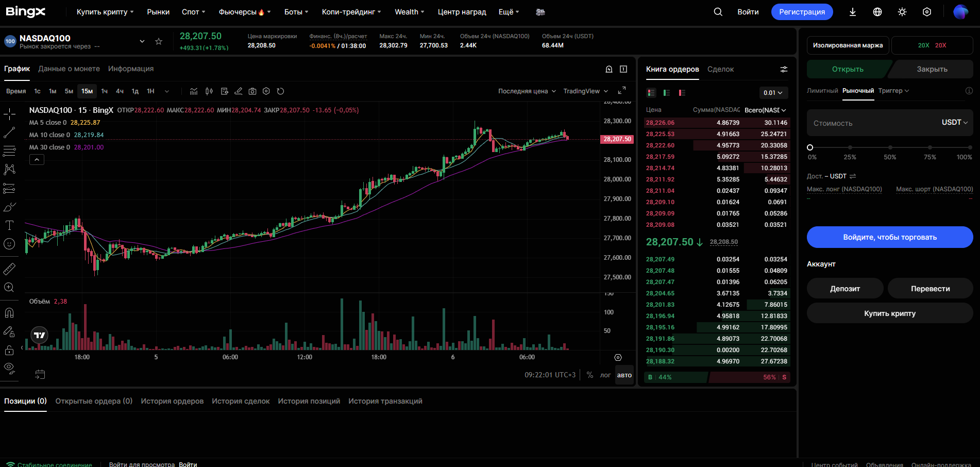Open the indicators menu on chart toolbar
The image size is (980, 467).
[194, 91]
